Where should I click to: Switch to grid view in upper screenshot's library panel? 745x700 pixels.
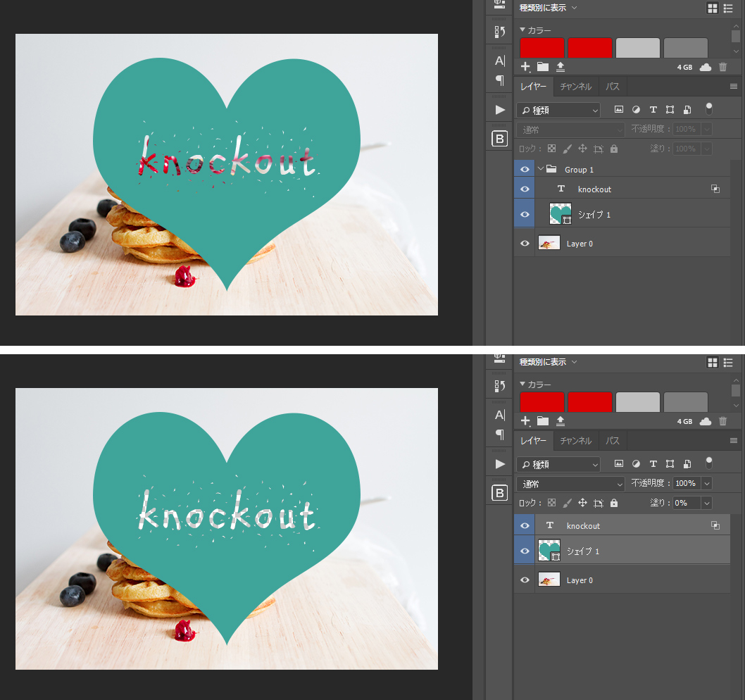712,8
